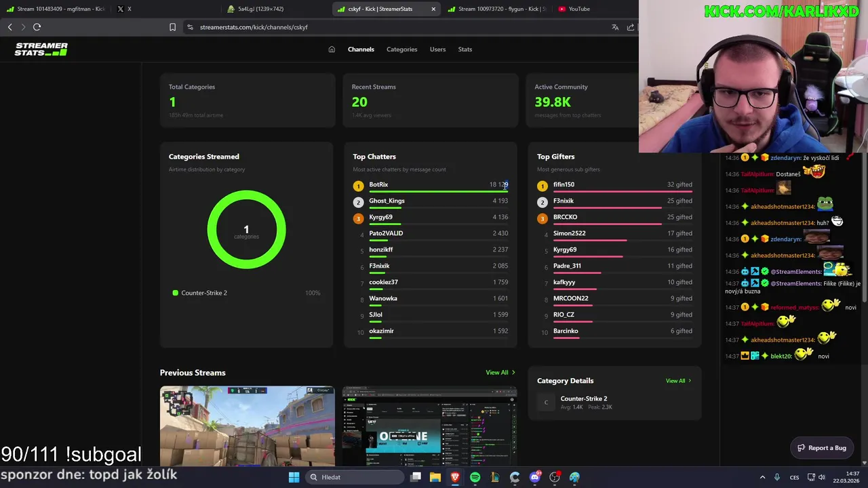Bookmark this page via the bookmark icon
Viewport: 868px width, 488px height.
(x=172, y=27)
